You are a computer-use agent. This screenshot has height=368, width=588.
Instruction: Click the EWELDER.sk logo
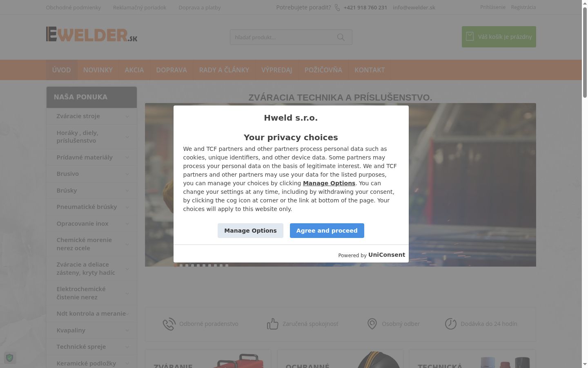tap(92, 34)
